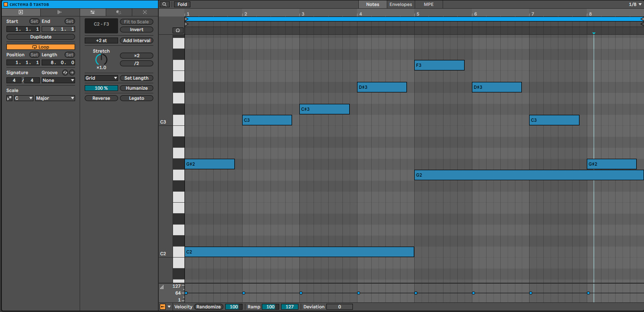This screenshot has height=312, width=644.
Task: Click the loop start marker triangle
Action: [x=186, y=19]
